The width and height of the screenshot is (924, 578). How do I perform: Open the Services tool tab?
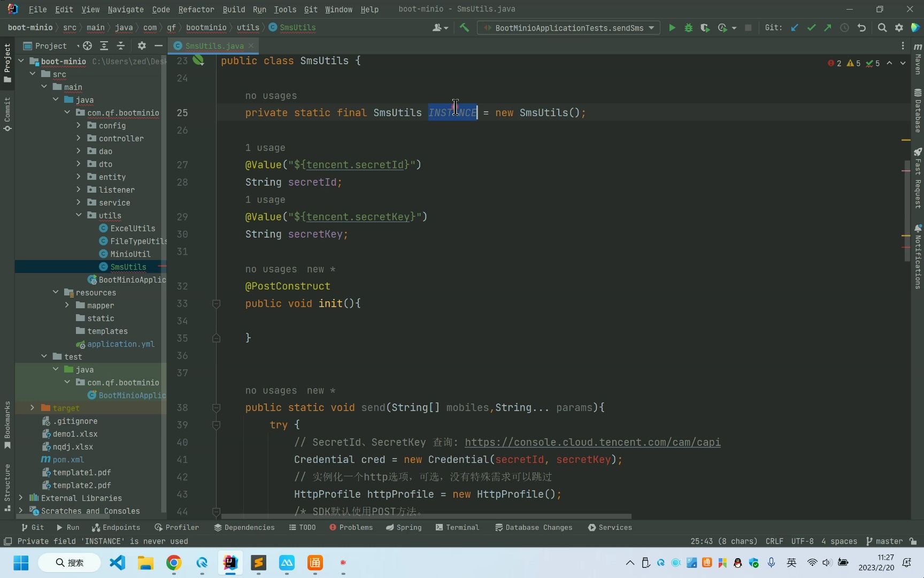pos(610,527)
